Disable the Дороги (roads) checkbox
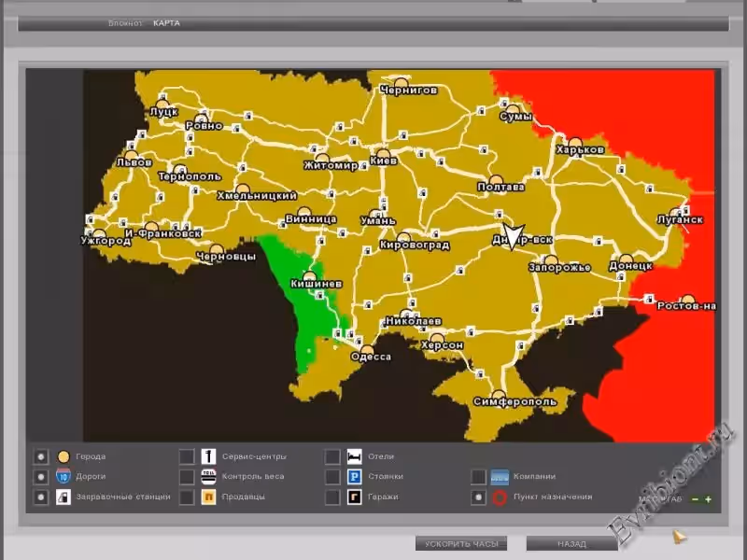The height and width of the screenshot is (560, 747). click(41, 477)
